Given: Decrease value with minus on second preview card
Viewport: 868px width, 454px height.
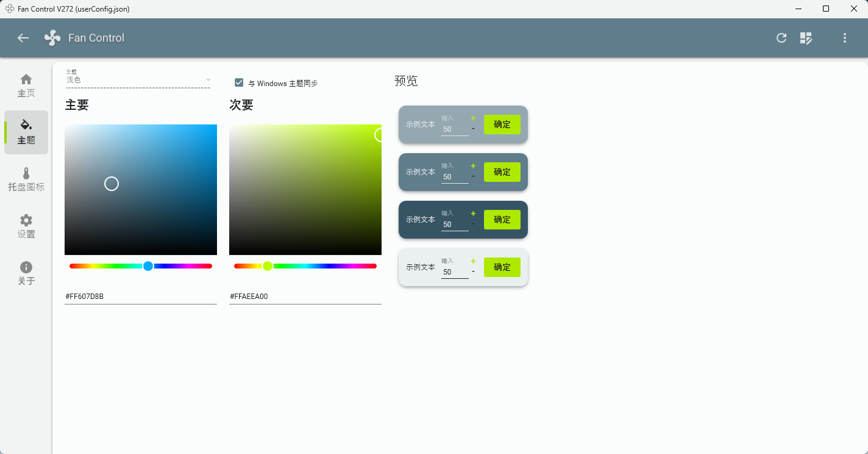Looking at the screenshot, I should tap(473, 176).
